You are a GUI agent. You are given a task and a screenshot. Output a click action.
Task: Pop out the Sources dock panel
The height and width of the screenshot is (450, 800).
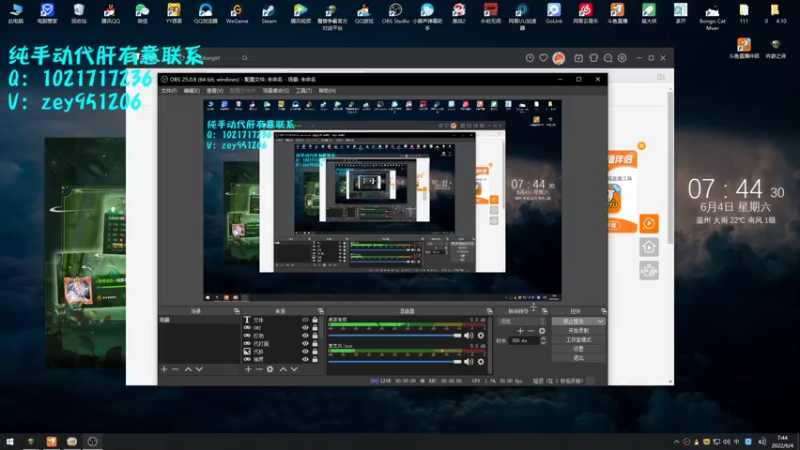click(x=321, y=311)
